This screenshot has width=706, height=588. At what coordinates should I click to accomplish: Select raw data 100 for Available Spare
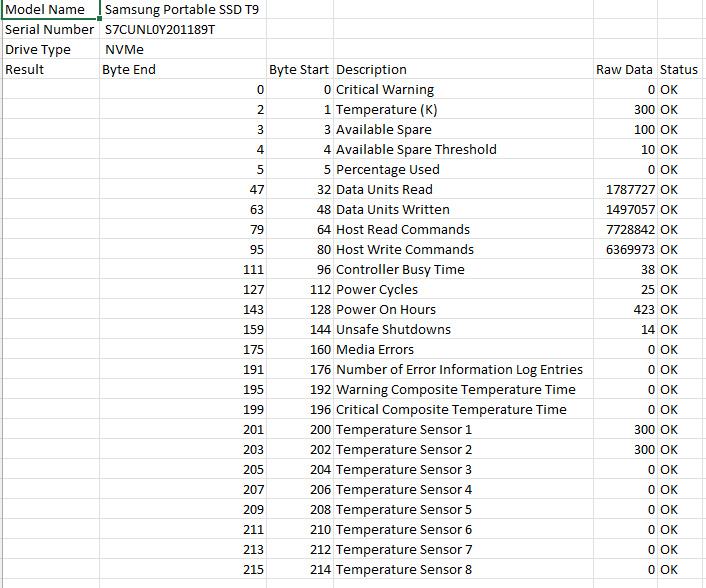tap(625, 129)
